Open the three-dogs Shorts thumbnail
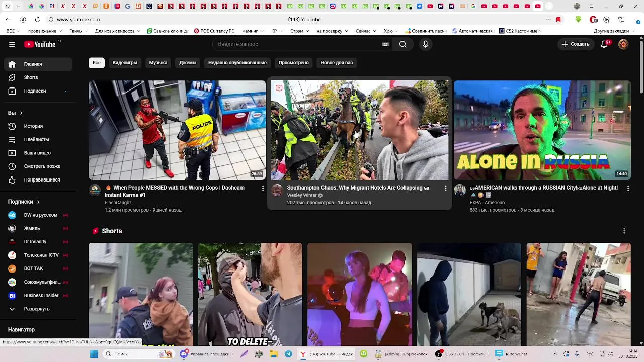 pyautogui.click(x=469, y=295)
